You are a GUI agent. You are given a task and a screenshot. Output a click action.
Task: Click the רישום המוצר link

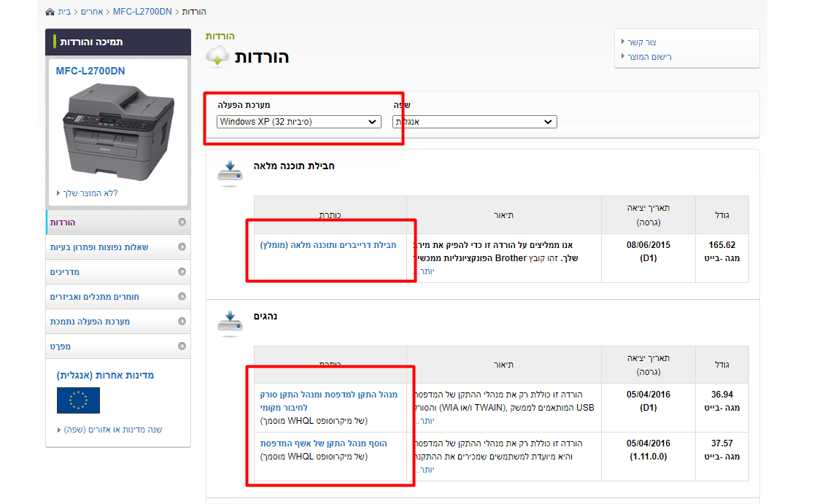click(649, 57)
